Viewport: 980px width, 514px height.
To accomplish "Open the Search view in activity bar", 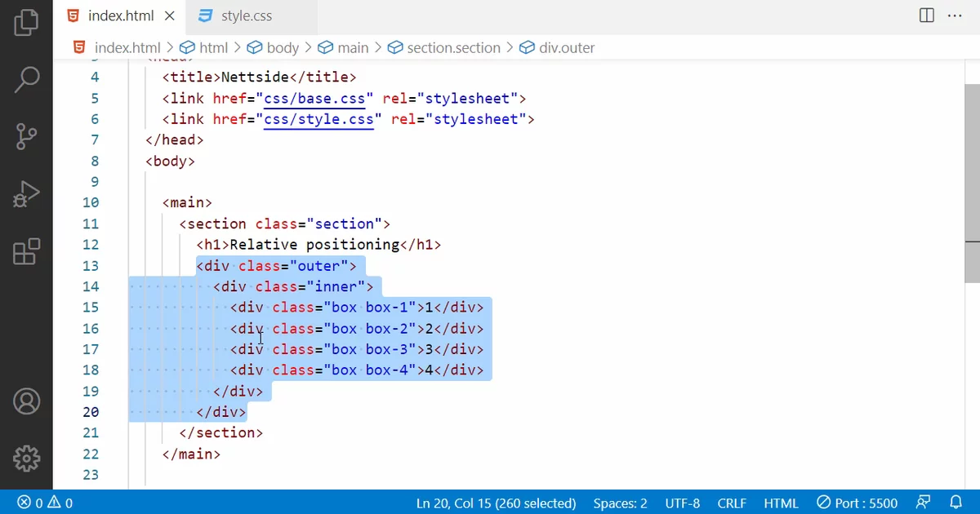I will [26, 78].
